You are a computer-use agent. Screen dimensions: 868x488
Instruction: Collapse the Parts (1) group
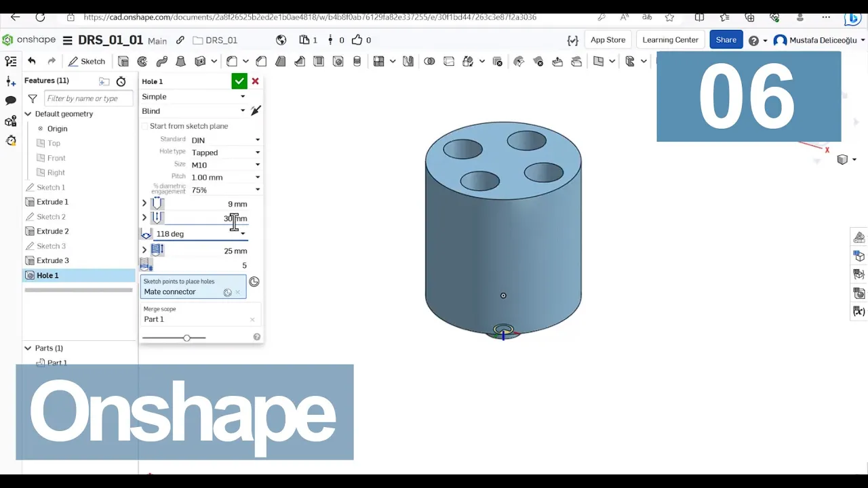(x=28, y=348)
